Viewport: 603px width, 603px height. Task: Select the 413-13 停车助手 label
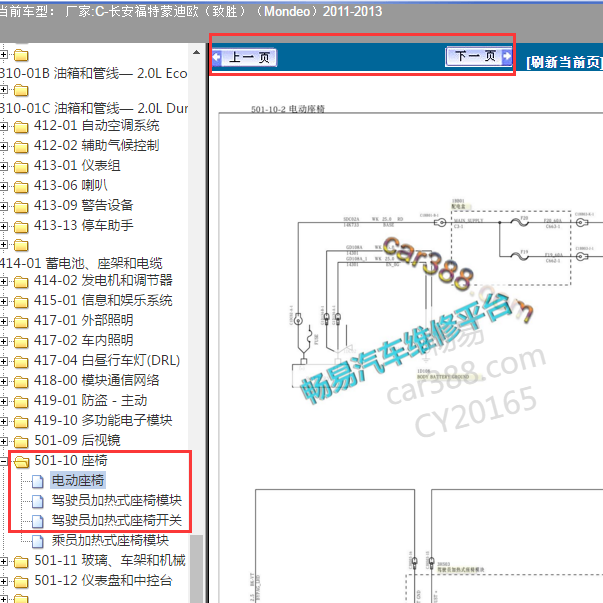click(x=83, y=225)
